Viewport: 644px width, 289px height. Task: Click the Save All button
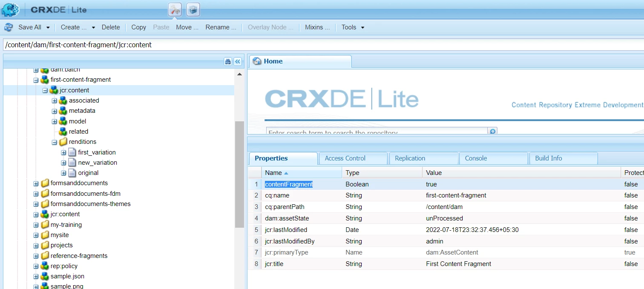[x=30, y=27]
